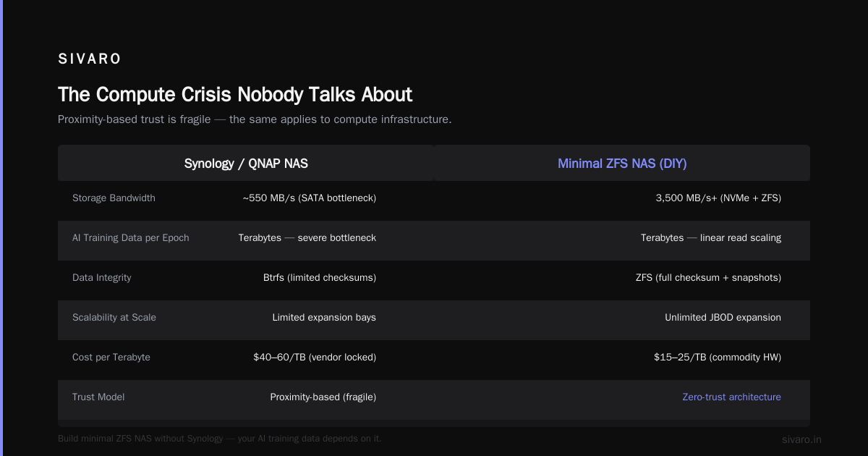Click the 'AI Training Data per Epoch' label
This screenshot has height=456, width=868.
[131, 237]
